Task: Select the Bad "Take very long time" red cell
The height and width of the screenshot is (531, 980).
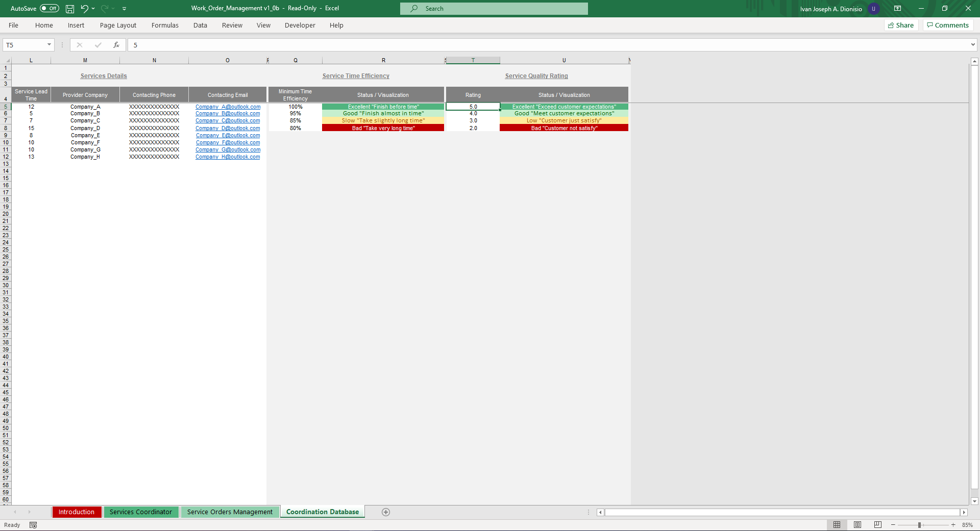Action: click(x=383, y=128)
